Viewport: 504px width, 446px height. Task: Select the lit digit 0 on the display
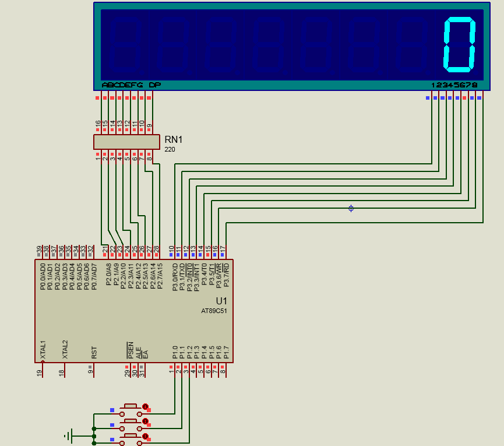point(460,44)
